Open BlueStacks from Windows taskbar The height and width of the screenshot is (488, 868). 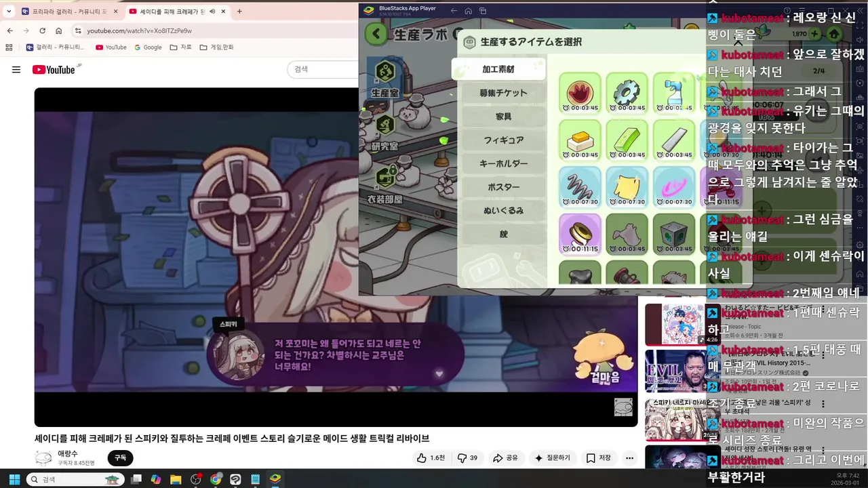275,479
